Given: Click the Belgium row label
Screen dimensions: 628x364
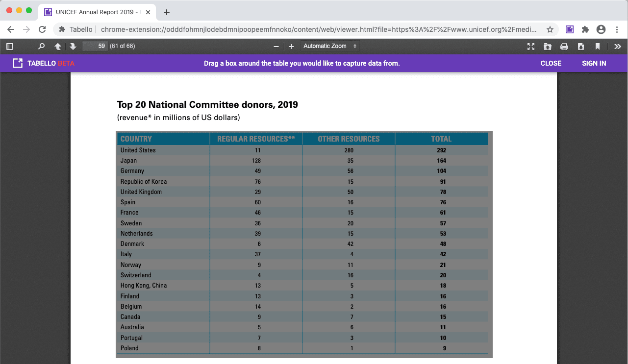Looking at the screenshot, I should point(131,307).
